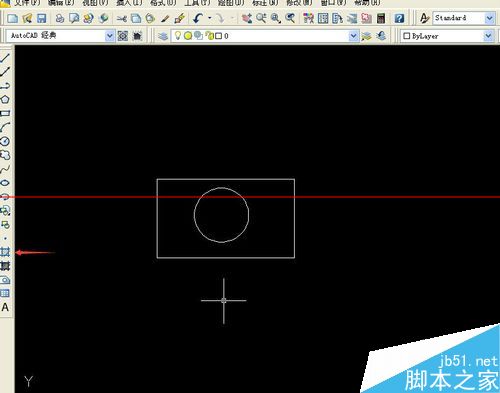This screenshot has height=393, width=500.
Task: Click the Make Block tool
Action: [5, 224]
